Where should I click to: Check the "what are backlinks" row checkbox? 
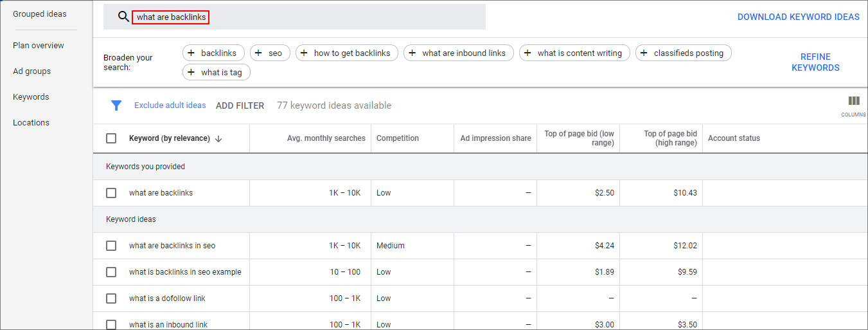click(x=111, y=193)
